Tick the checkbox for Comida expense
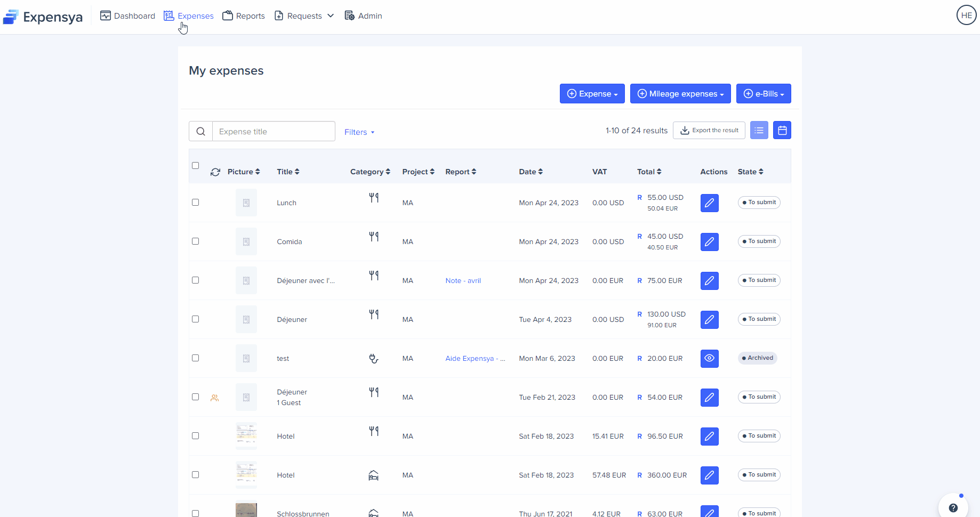This screenshot has width=980, height=517. click(x=196, y=241)
